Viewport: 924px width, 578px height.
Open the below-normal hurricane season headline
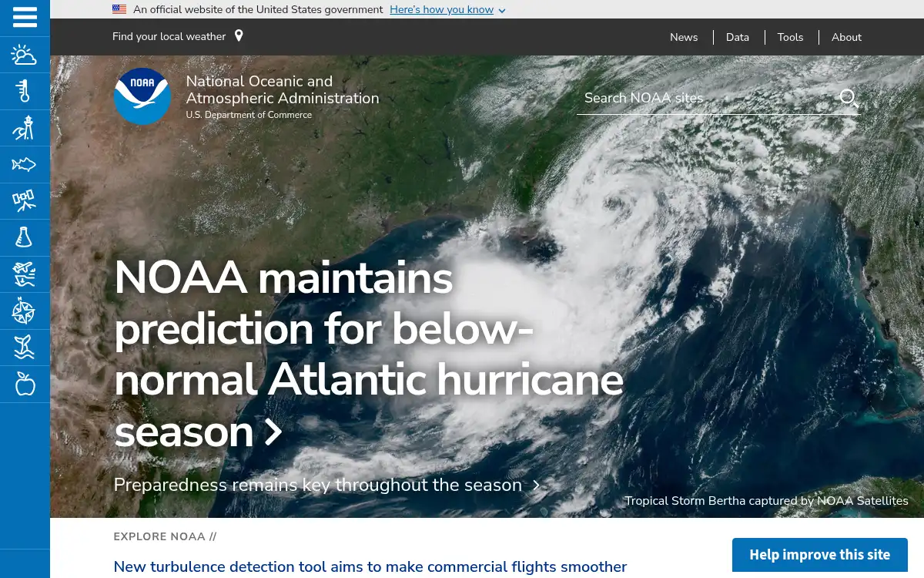point(369,355)
